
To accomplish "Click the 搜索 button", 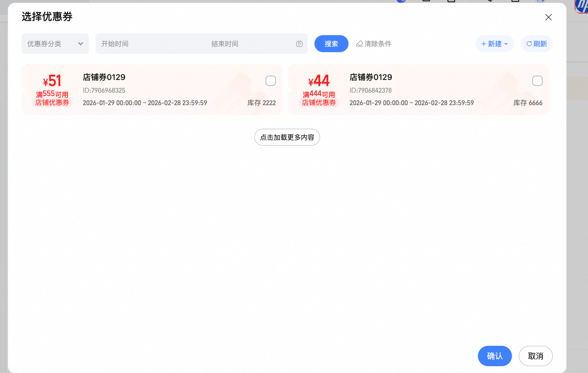I will [331, 44].
